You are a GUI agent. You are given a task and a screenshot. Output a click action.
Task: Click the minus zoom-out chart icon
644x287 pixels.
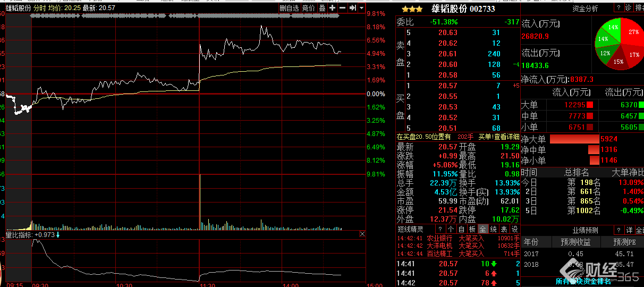coord(342,8)
